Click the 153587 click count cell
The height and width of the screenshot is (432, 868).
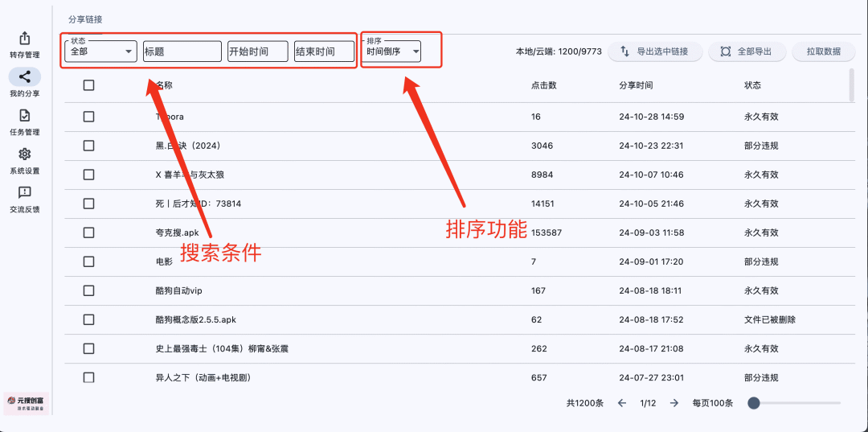pyautogui.click(x=547, y=232)
